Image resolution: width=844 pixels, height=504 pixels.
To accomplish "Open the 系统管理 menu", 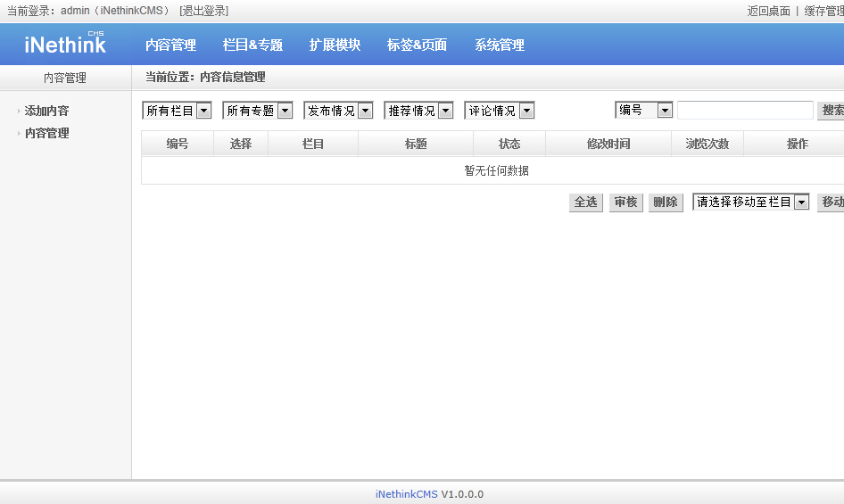I will tap(499, 45).
